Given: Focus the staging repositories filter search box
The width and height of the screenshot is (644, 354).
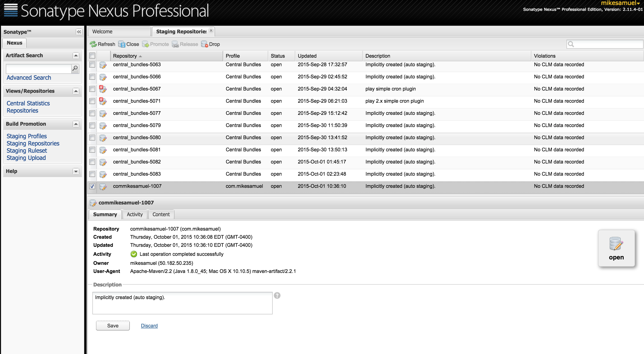Looking at the screenshot, I should [605, 44].
